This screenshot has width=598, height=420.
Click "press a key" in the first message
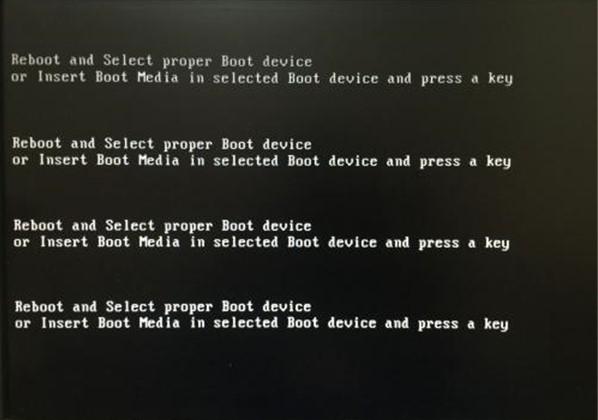tap(467, 79)
